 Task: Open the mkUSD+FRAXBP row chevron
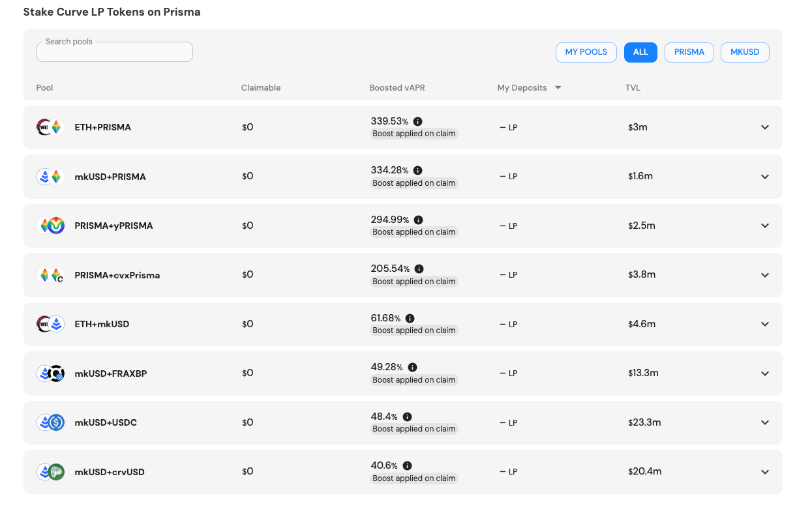point(765,374)
